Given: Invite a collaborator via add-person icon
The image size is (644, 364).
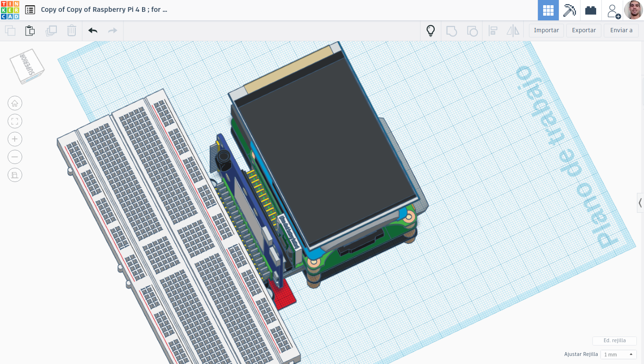Looking at the screenshot, I should (613, 11).
